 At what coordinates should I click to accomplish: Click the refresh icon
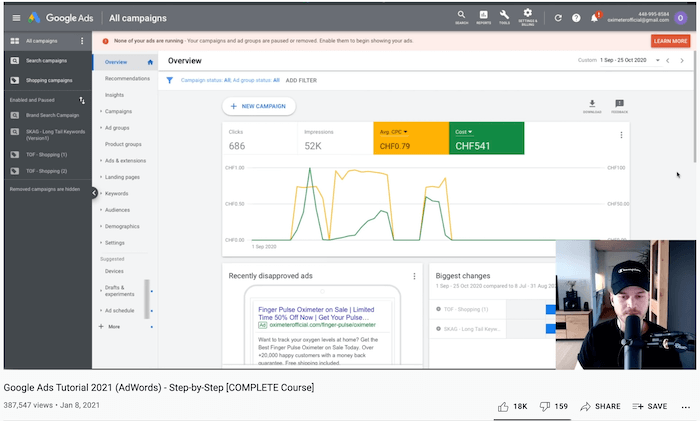point(558,18)
